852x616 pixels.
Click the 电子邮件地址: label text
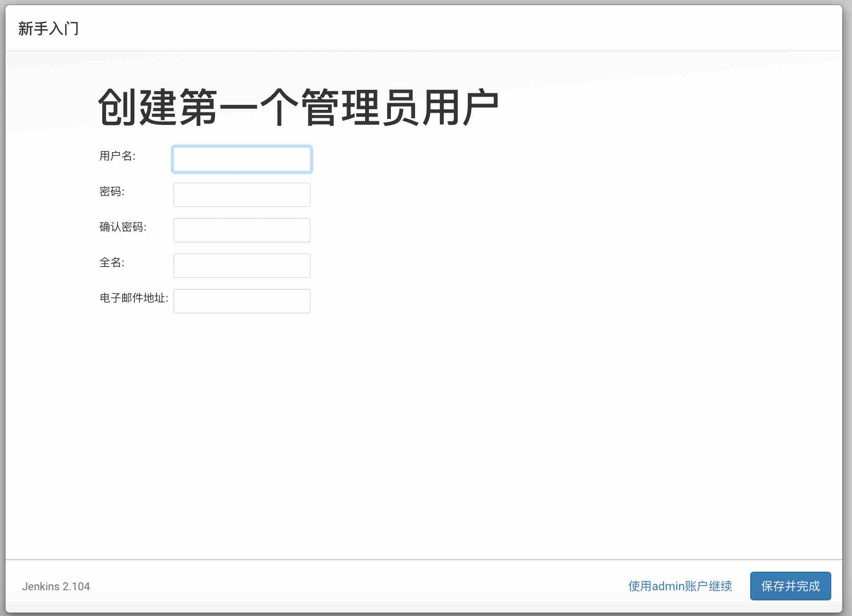click(x=134, y=298)
